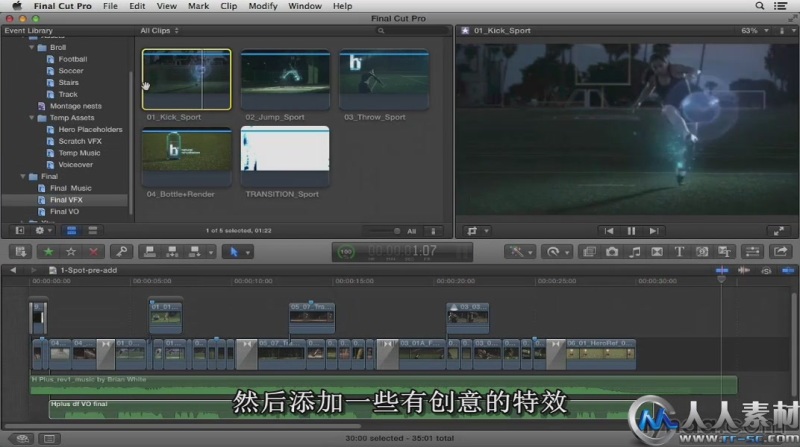The height and width of the screenshot is (447, 800).
Task: Open the Mark menu
Action: pyautogui.click(x=198, y=6)
